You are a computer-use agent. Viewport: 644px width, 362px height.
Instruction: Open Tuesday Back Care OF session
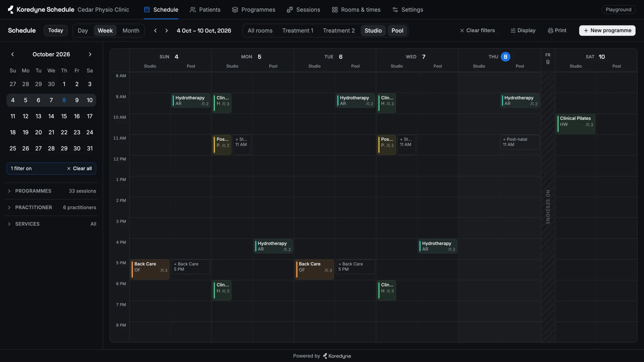314,269
